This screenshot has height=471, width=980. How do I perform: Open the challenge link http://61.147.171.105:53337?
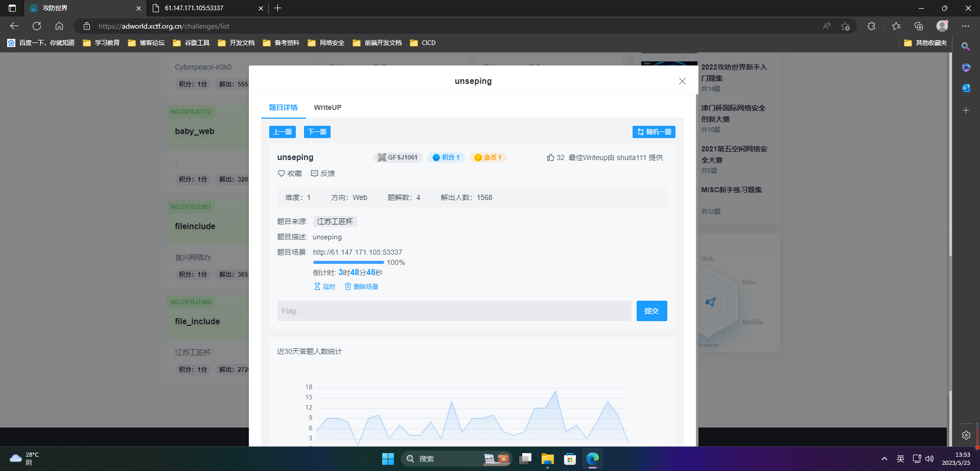point(358,252)
